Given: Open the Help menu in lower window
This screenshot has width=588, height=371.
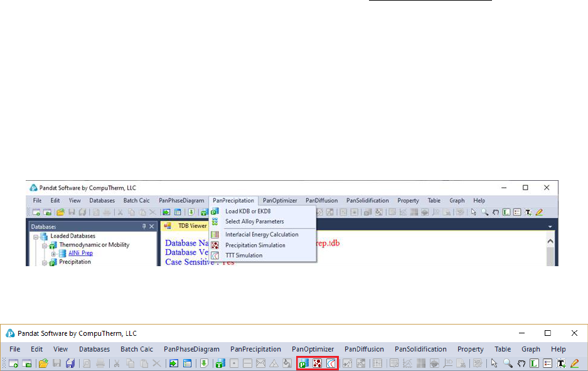Looking at the screenshot, I should pos(558,349).
